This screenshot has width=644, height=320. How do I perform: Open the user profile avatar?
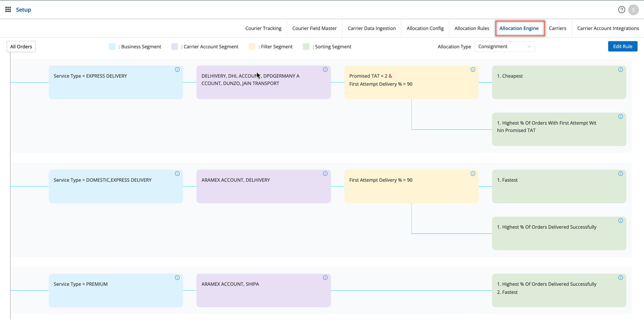(x=633, y=10)
